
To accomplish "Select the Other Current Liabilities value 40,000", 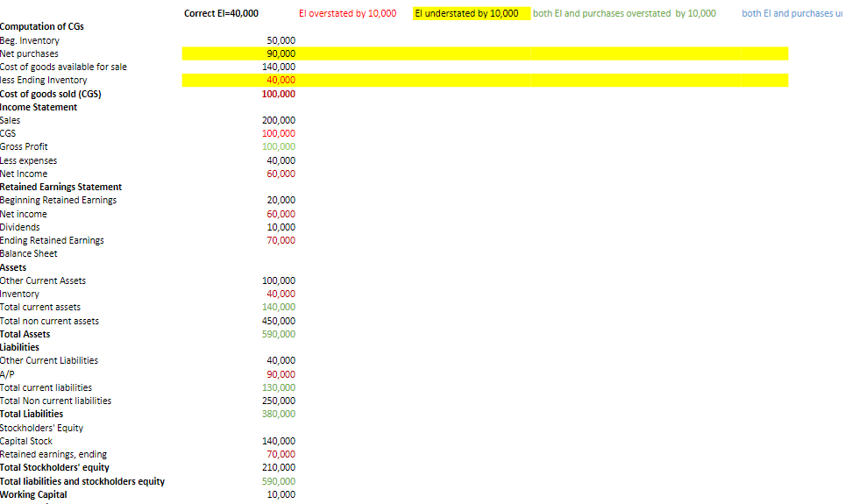I will coord(280,360).
